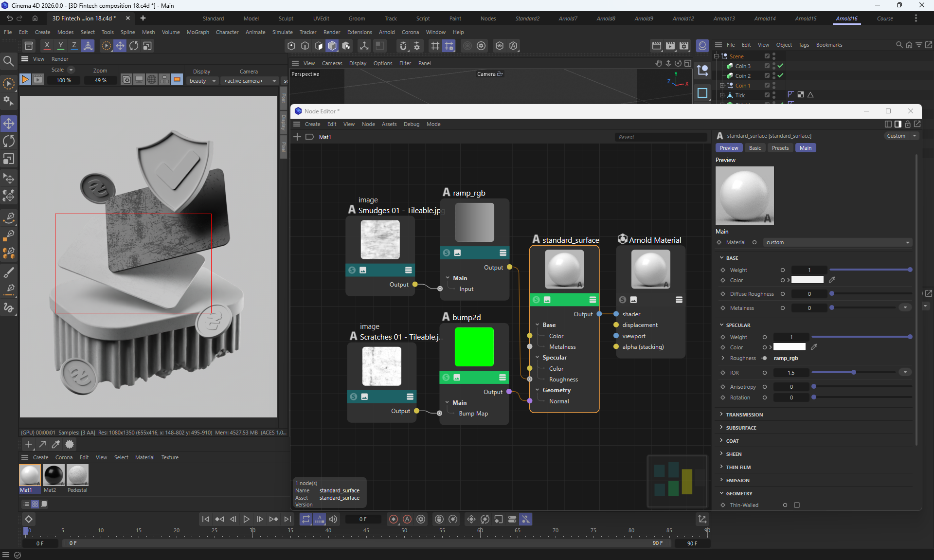Click the Basic button in attributes
Screen dimensions: 934x560
(x=754, y=148)
